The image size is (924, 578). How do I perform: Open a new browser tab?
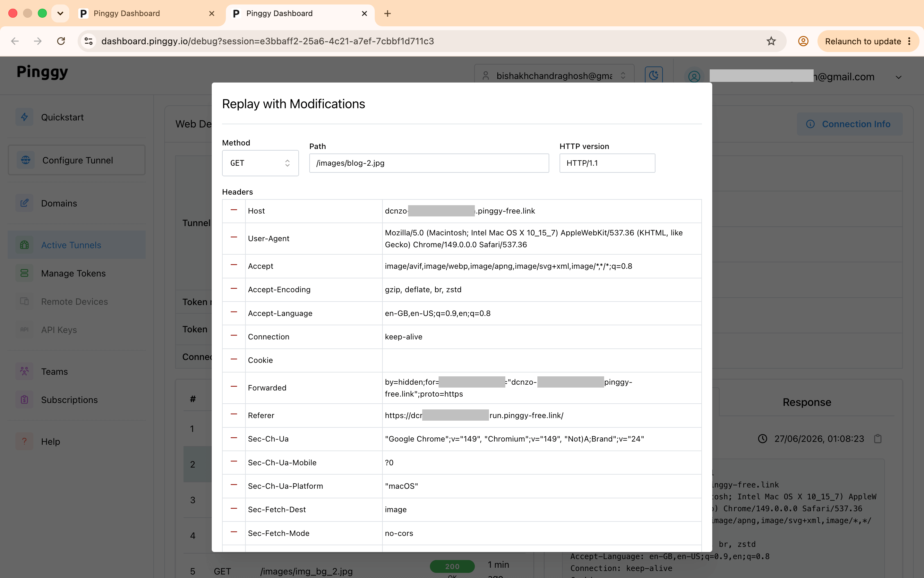(x=388, y=13)
